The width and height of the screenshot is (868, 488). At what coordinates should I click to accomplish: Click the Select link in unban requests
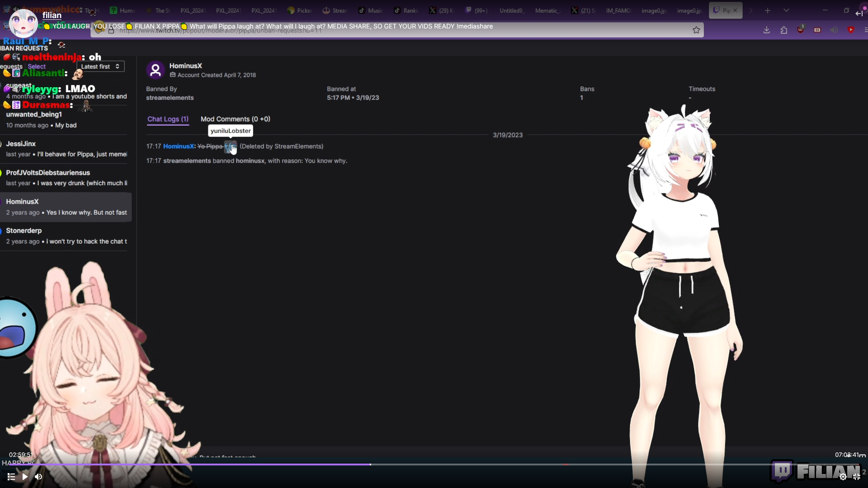[37, 66]
